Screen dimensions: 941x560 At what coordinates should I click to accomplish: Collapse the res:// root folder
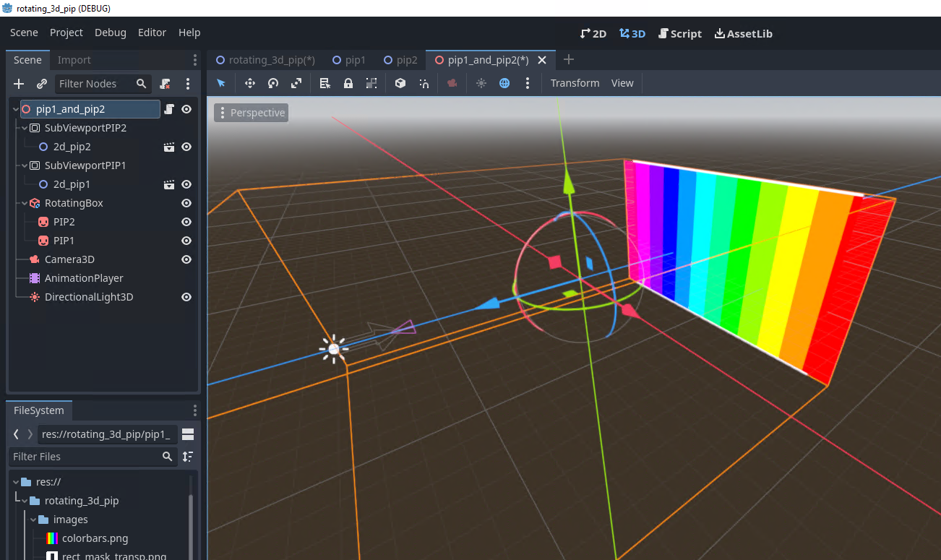[x=16, y=482]
